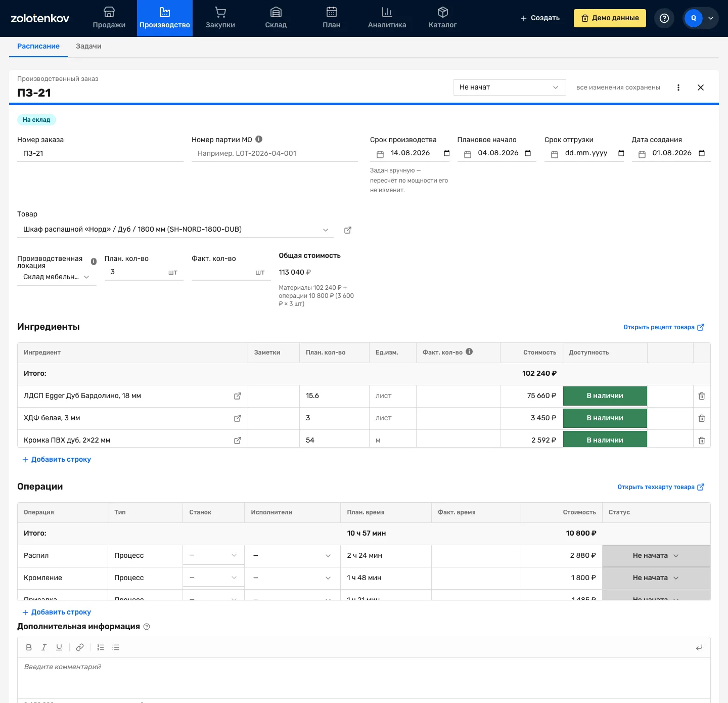The width and height of the screenshot is (728, 703).
Task: Open the three-dot order options menu
Action: click(678, 87)
